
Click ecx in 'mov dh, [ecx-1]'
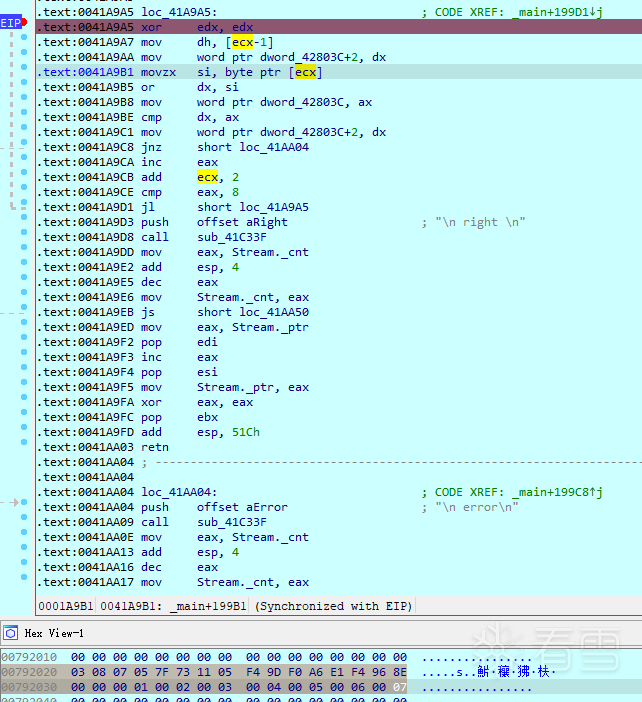pos(242,43)
